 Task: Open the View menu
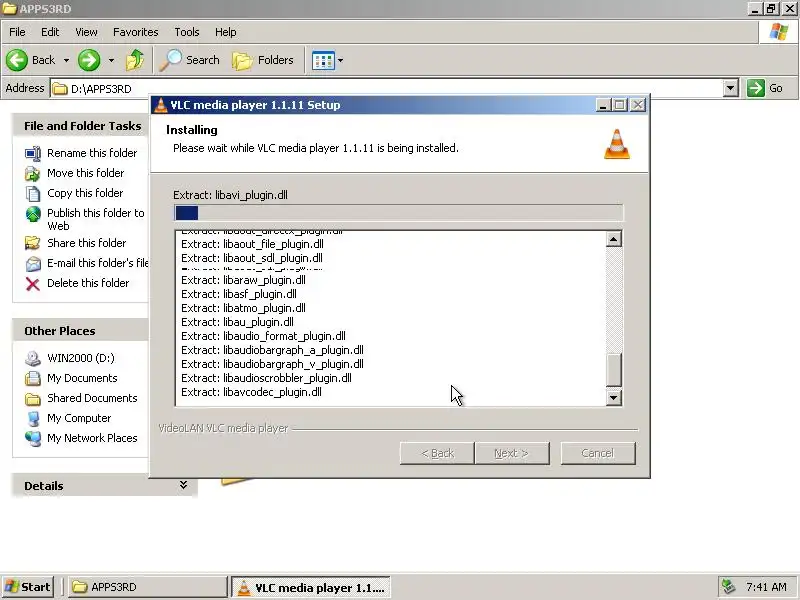tap(86, 32)
